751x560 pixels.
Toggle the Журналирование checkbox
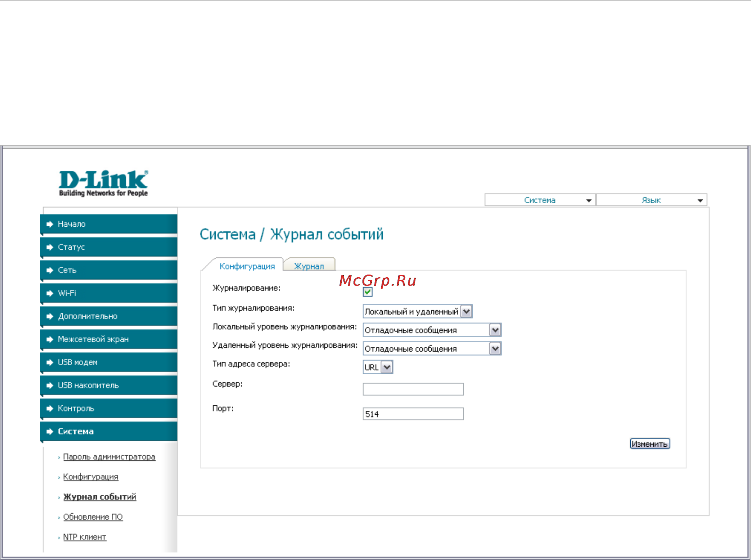point(368,292)
